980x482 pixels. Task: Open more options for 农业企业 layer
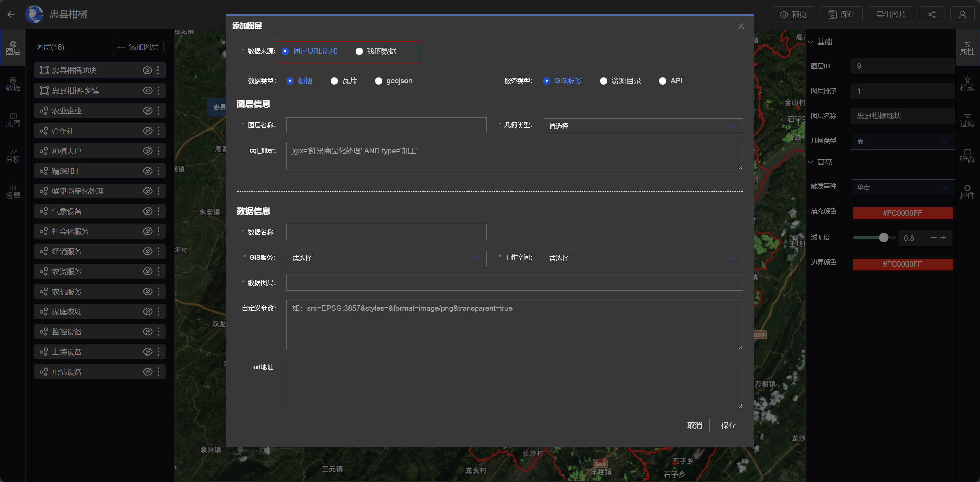(158, 111)
